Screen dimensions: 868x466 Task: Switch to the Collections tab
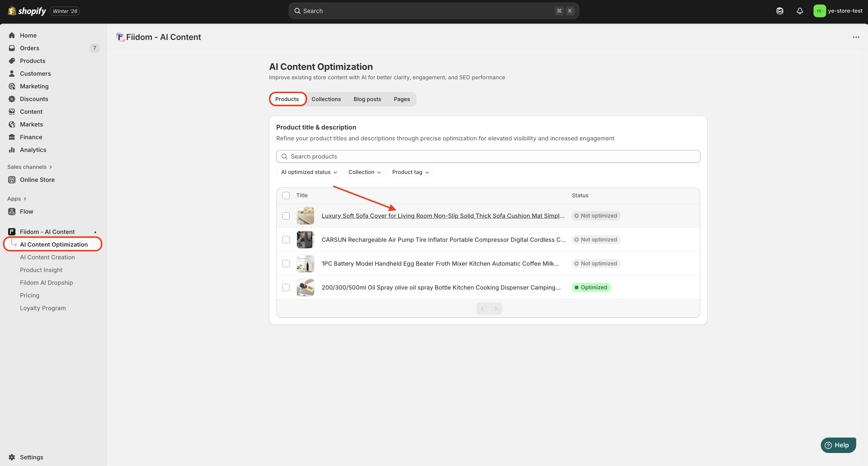tap(326, 99)
